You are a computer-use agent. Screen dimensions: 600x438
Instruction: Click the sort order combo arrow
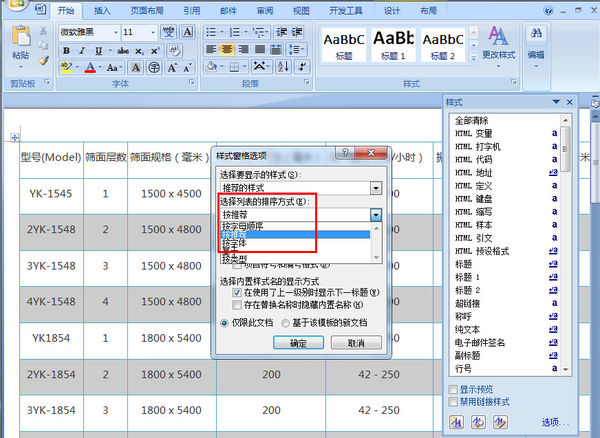(x=376, y=215)
